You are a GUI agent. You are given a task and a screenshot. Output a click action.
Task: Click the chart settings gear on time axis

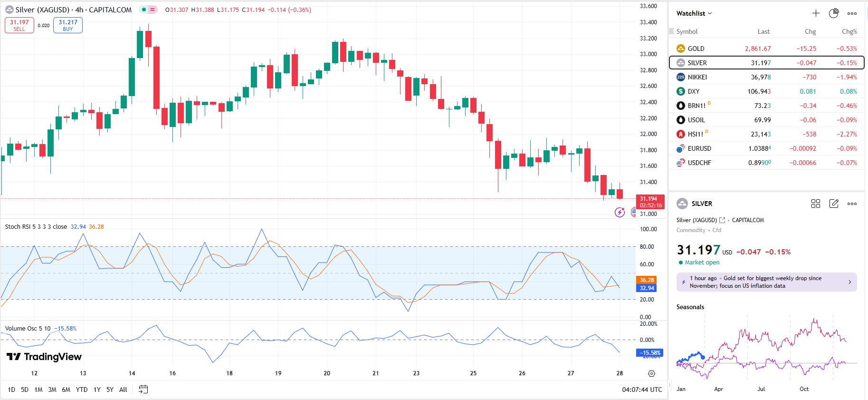(651, 373)
